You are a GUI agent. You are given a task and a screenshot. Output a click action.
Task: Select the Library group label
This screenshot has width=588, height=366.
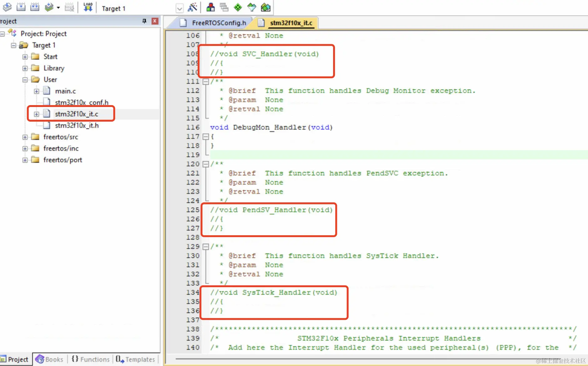pos(54,68)
